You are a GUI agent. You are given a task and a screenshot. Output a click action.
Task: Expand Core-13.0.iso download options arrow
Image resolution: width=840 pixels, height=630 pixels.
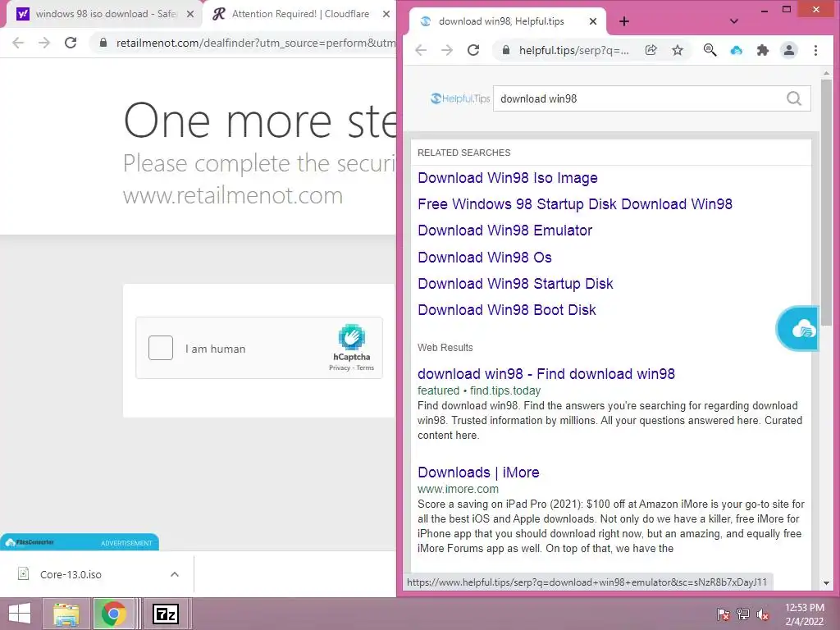[175, 574]
